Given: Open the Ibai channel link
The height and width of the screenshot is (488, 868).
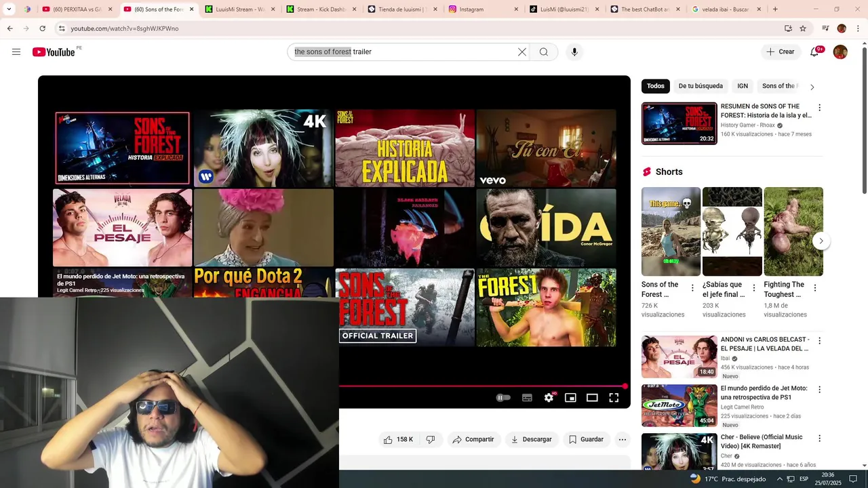Looking at the screenshot, I should pyautogui.click(x=725, y=359).
